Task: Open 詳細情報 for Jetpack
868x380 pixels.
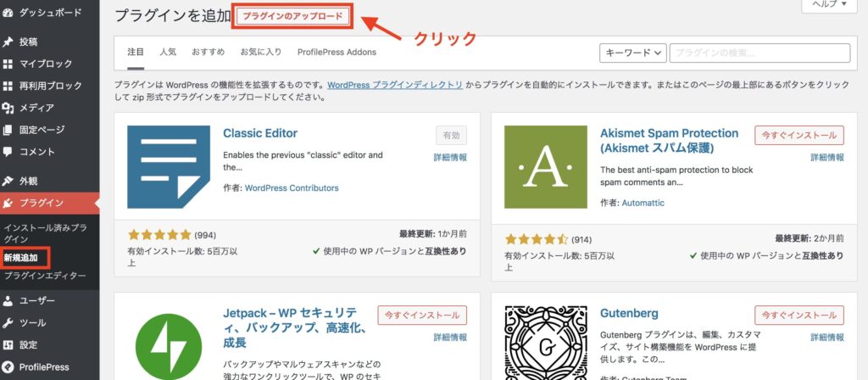Action: tap(450, 338)
